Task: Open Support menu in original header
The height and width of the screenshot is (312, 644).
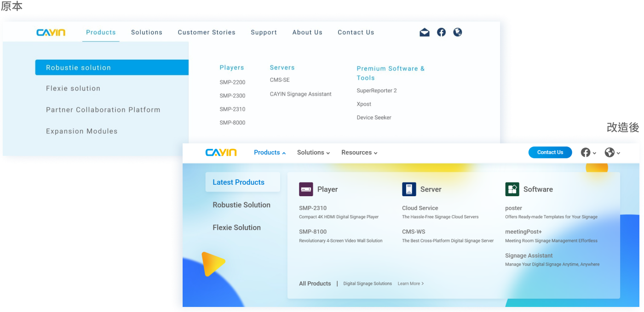Action: point(264,32)
